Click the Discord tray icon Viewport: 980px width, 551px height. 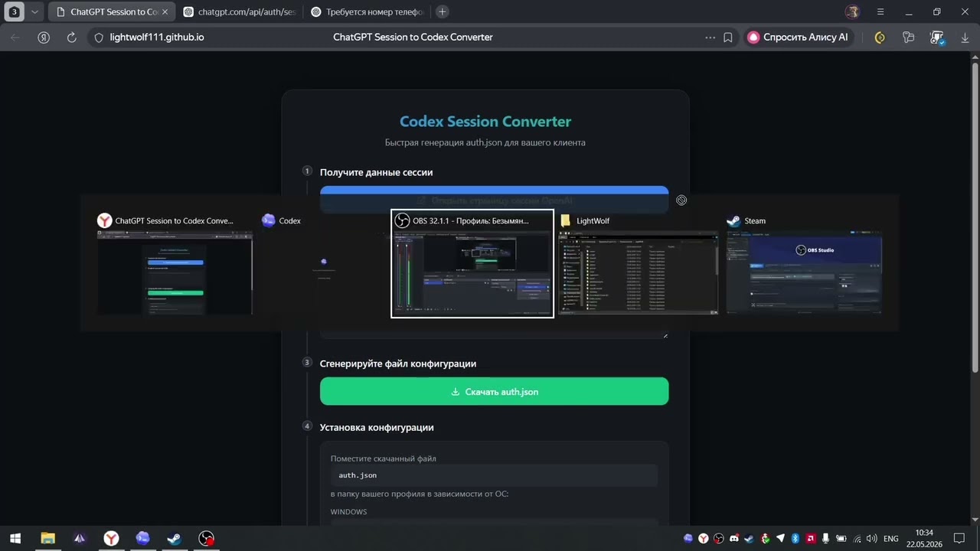click(x=734, y=539)
